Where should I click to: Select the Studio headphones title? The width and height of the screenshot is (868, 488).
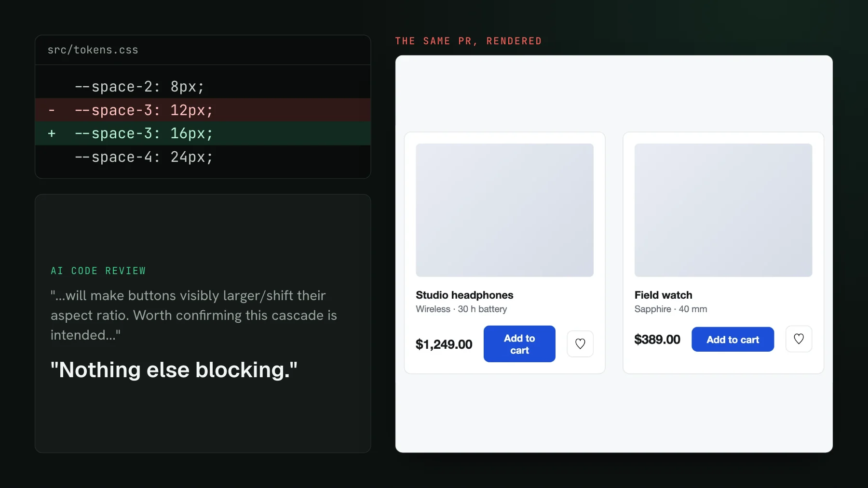pyautogui.click(x=464, y=295)
